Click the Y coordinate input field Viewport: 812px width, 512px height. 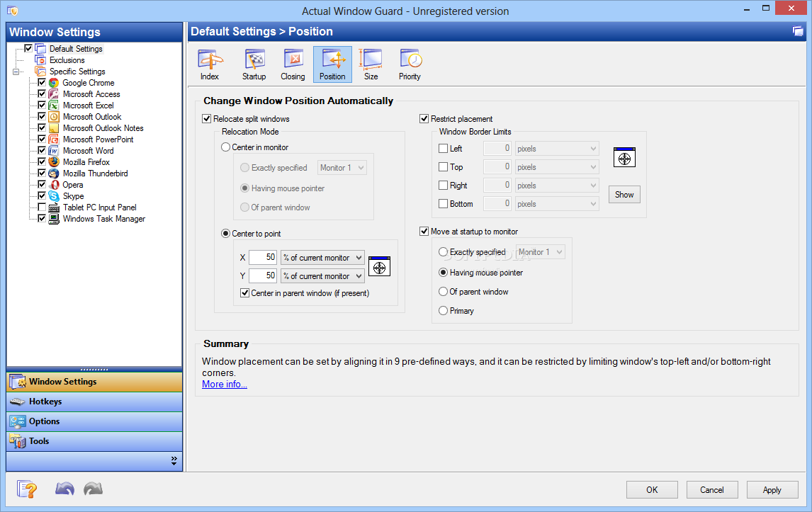click(263, 276)
